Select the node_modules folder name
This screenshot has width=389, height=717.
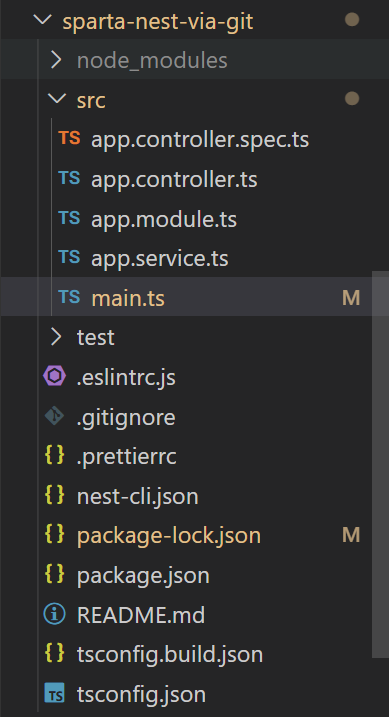tap(152, 60)
